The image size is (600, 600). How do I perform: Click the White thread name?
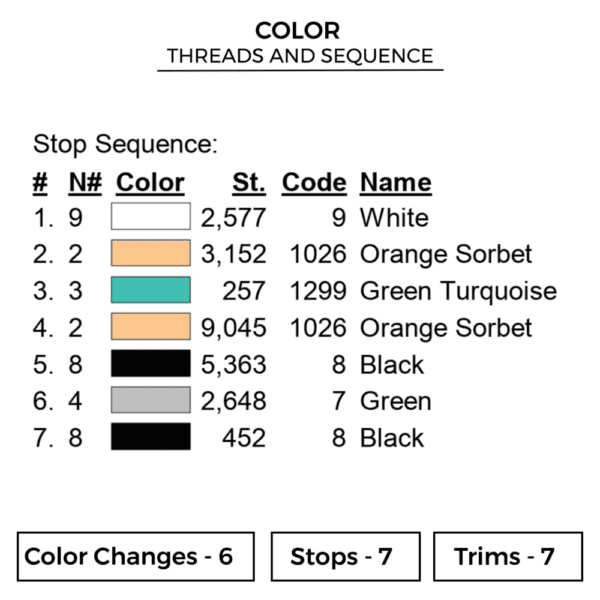click(394, 218)
